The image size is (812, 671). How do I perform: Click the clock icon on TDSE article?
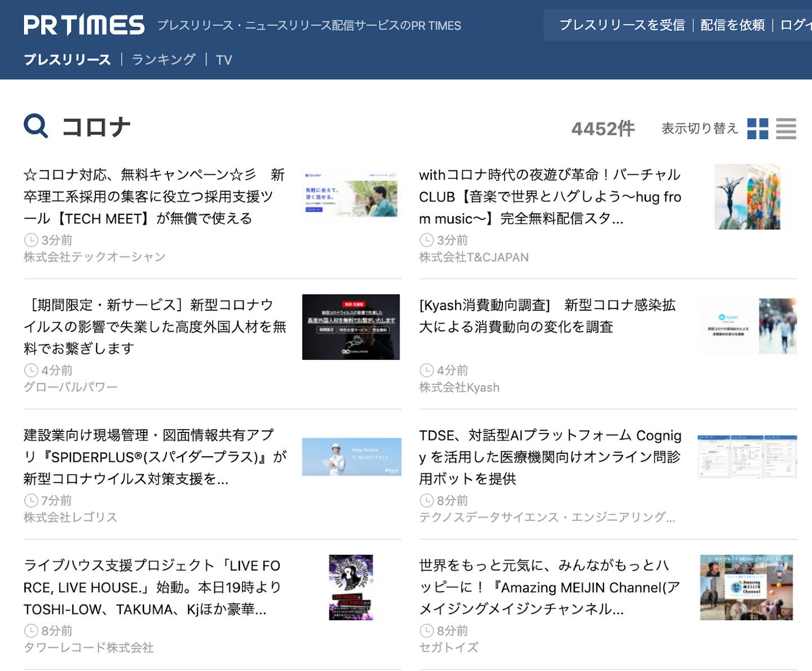point(427,501)
